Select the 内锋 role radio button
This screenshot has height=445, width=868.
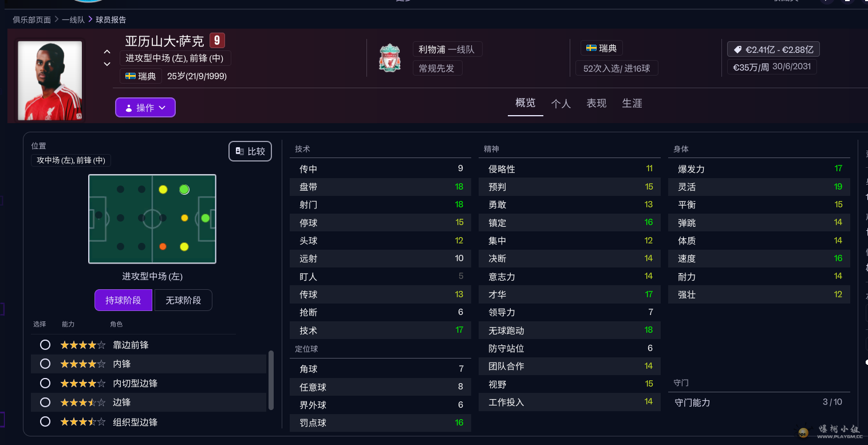coord(45,364)
